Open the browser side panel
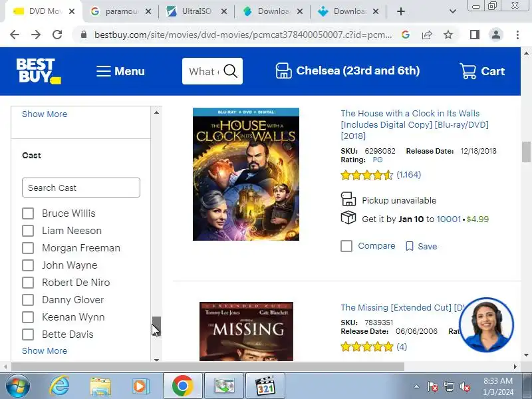 click(x=475, y=35)
